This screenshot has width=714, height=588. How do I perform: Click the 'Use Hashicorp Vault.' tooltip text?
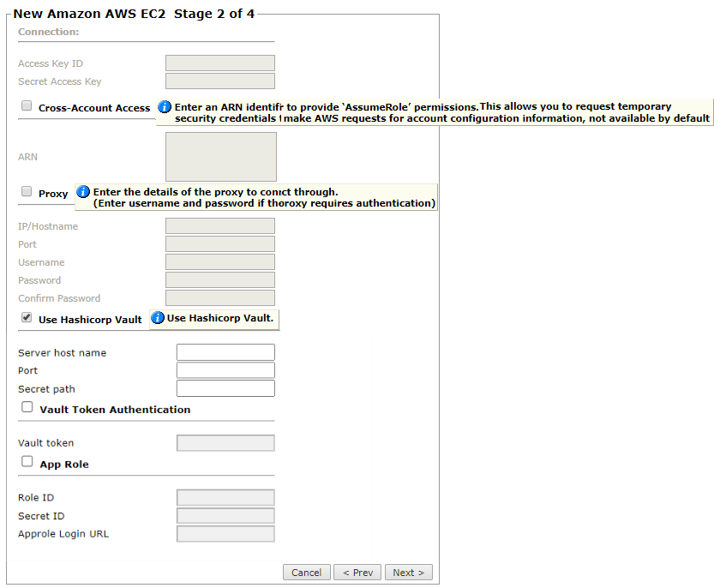tap(220, 318)
